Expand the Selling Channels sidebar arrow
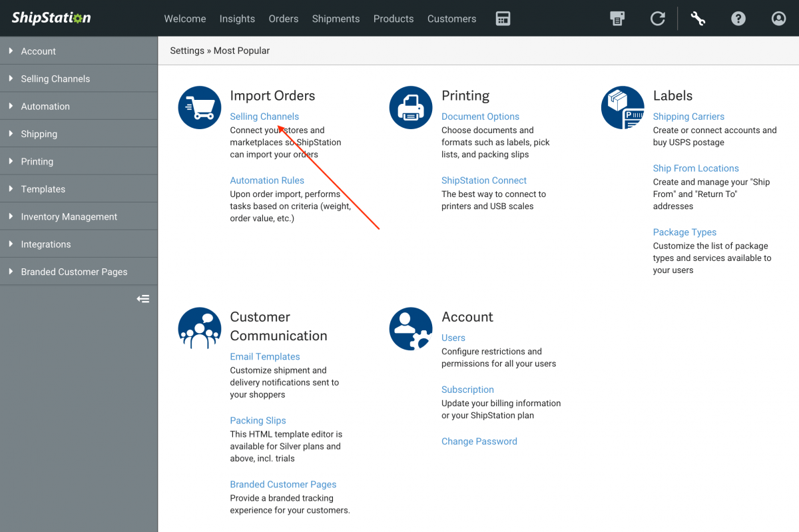Viewport: 799px width, 532px height. pos(11,79)
